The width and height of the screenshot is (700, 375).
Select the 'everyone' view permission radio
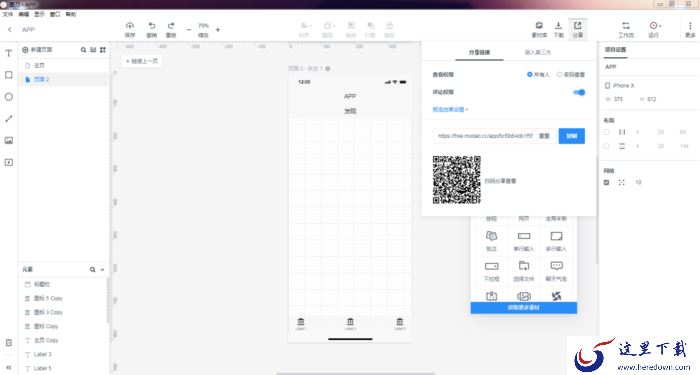[529, 75]
